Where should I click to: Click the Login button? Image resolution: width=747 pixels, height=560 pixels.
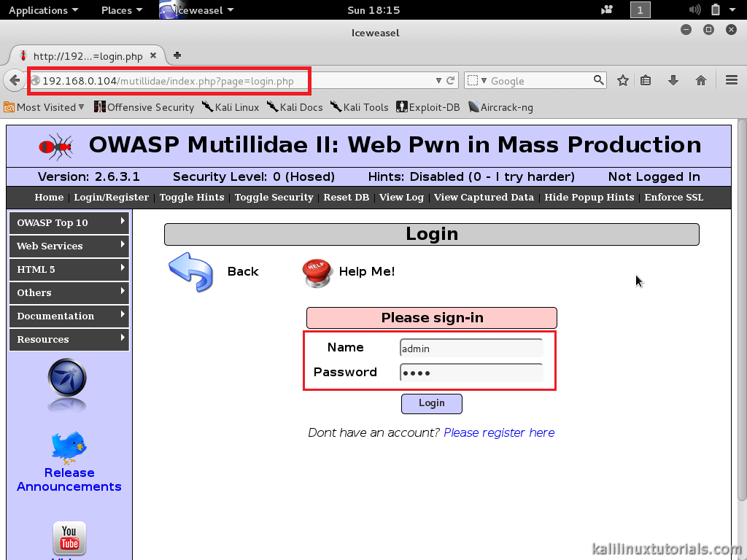pos(431,403)
